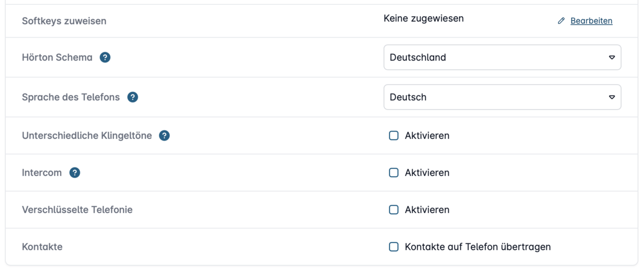Click the Keine zugewiesen text

click(423, 19)
